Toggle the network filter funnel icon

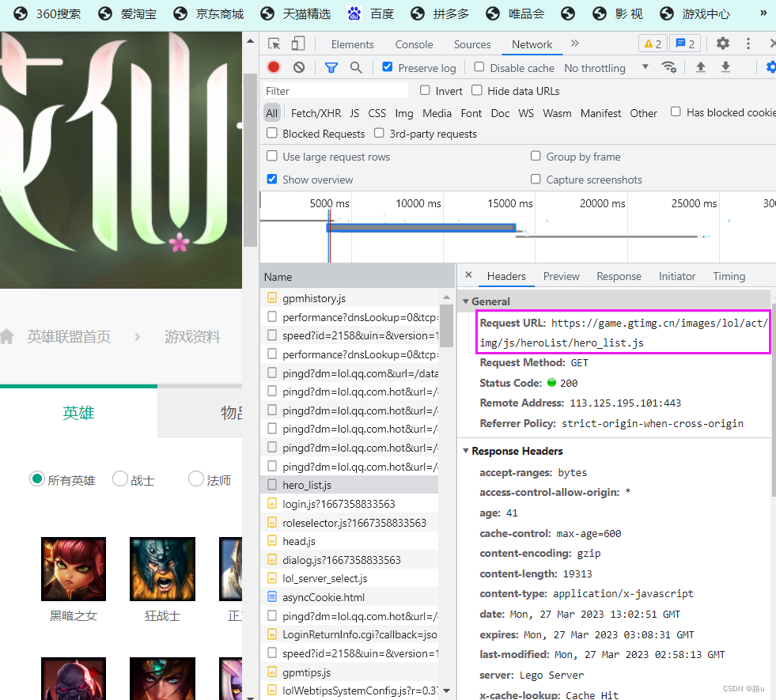331,67
